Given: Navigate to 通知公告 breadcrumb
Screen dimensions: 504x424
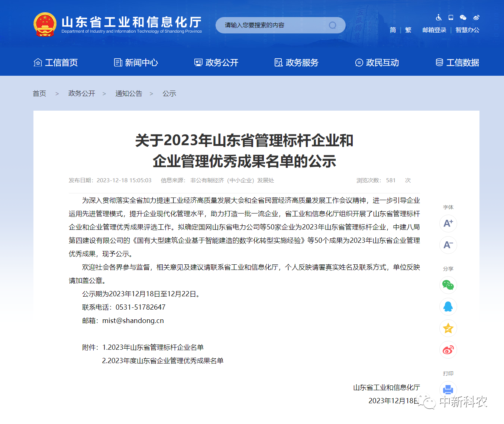Looking at the screenshot, I should pyautogui.click(x=129, y=94).
